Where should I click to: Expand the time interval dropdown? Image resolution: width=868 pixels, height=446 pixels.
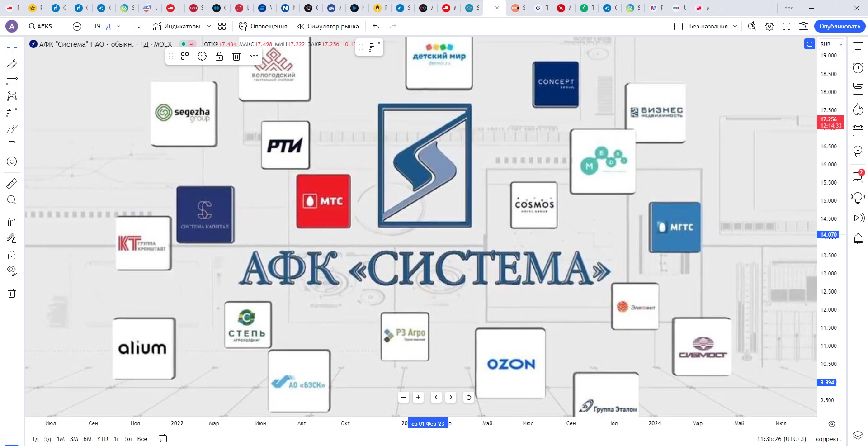click(x=118, y=26)
